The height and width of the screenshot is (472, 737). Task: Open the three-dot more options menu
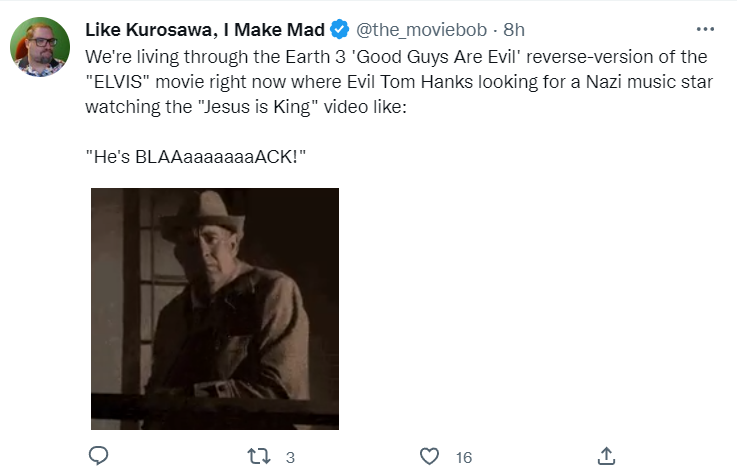(x=705, y=29)
